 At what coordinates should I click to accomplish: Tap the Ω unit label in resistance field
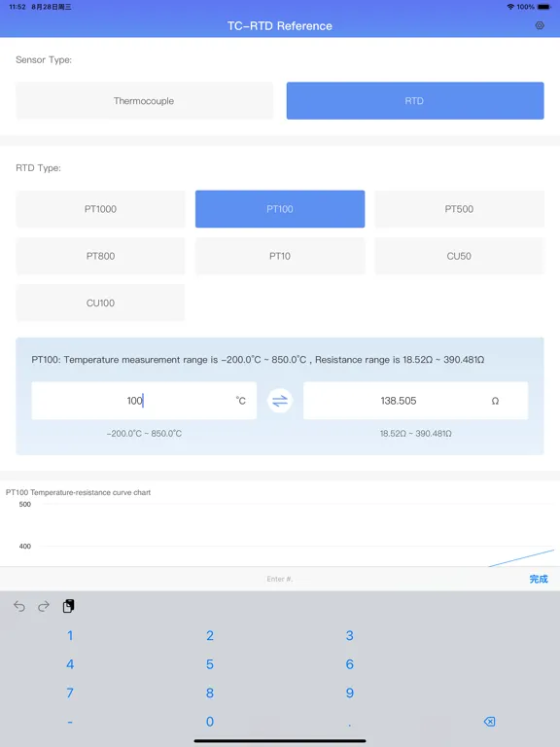pyautogui.click(x=495, y=401)
